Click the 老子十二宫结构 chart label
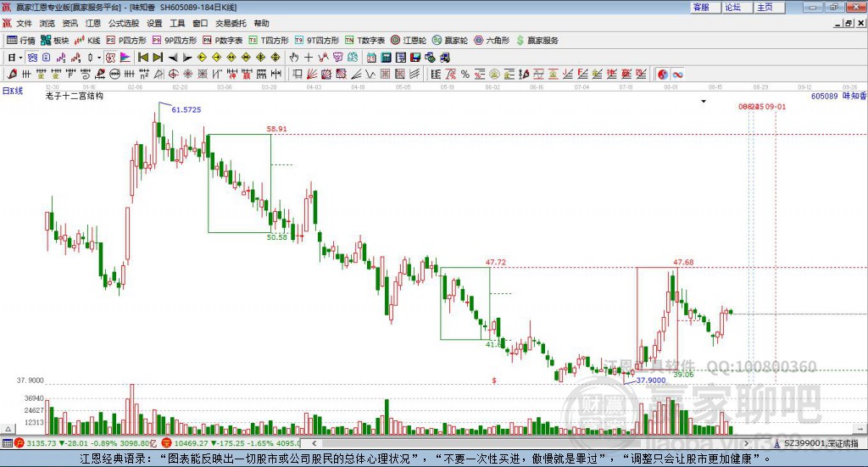Screen dimensions: 868x467 tap(75, 96)
